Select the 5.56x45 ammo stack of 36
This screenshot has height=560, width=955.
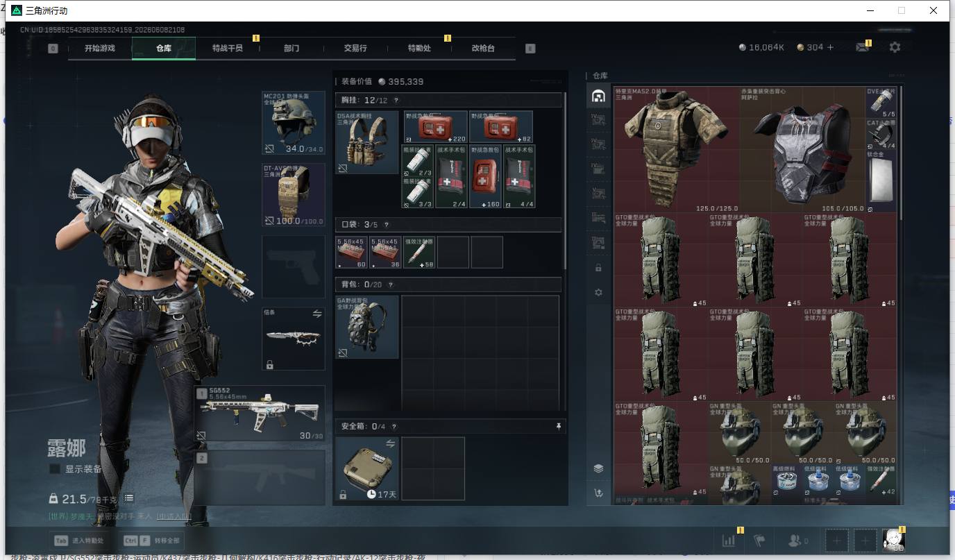385,252
